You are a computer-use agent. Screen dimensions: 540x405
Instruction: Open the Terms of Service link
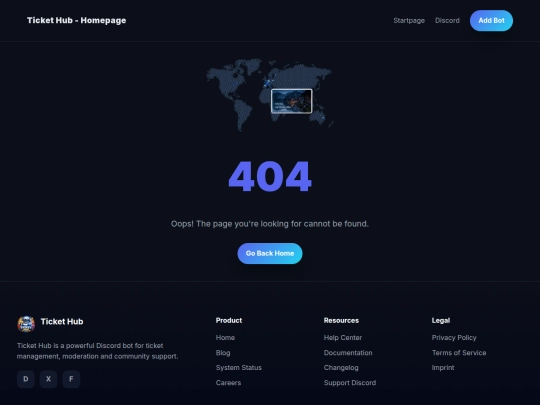point(459,353)
